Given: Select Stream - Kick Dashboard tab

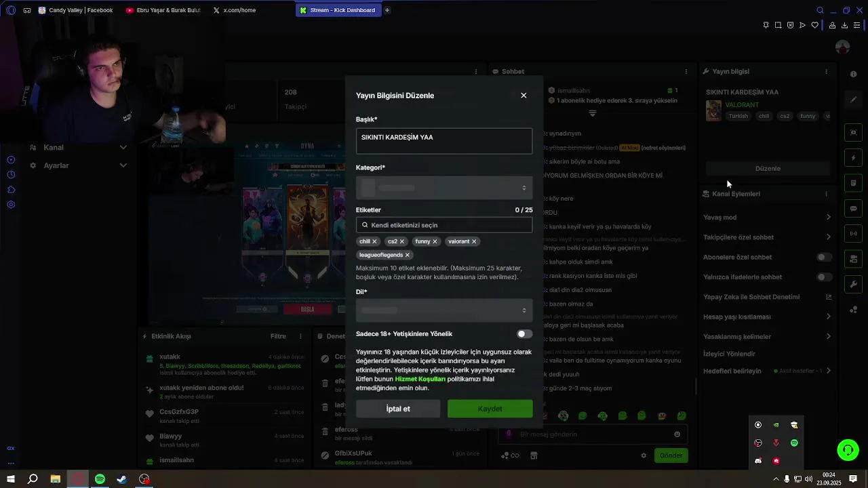Looking at the screenshot, I should 338,10.
